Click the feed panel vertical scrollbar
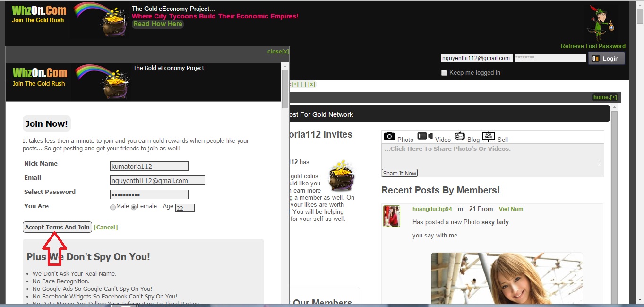644x307 pixels. [x=614, y=203]
